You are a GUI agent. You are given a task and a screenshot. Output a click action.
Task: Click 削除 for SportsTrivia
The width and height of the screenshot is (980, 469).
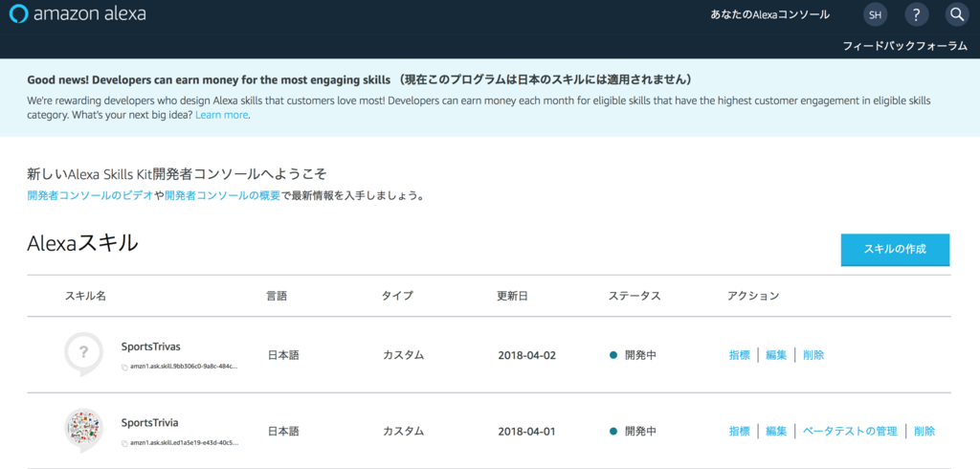(x=924, y=431)
